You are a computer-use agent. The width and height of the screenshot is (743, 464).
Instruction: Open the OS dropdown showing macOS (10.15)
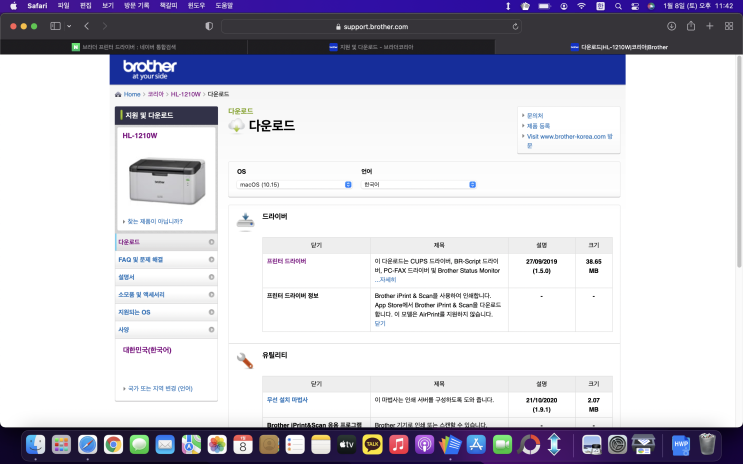(x=294, y=184)
